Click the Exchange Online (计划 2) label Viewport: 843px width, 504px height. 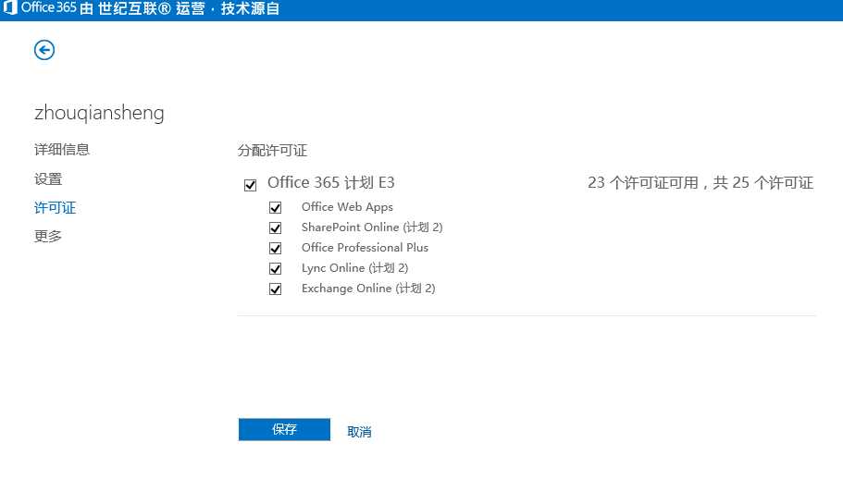click(368, 289)
